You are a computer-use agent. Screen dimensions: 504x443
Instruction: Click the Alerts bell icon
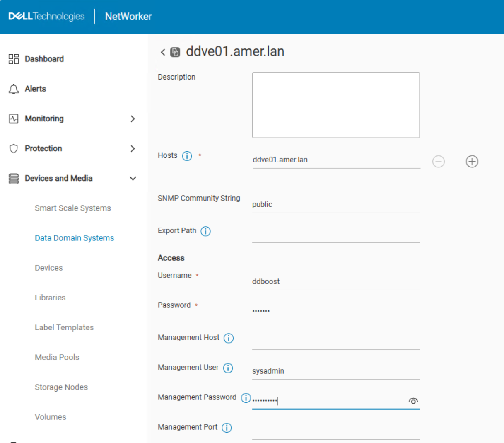pyautogui.click(x=13, y=89)
